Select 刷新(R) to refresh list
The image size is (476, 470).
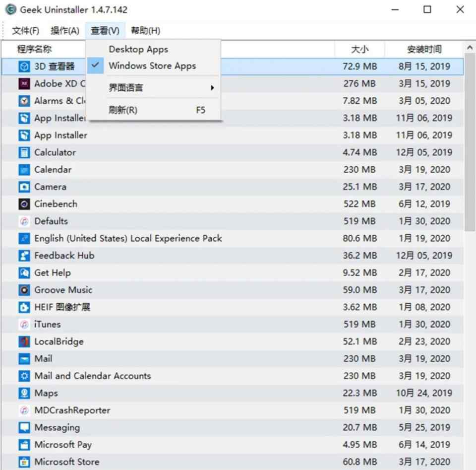pyautogui.click(x=153, y=110)
